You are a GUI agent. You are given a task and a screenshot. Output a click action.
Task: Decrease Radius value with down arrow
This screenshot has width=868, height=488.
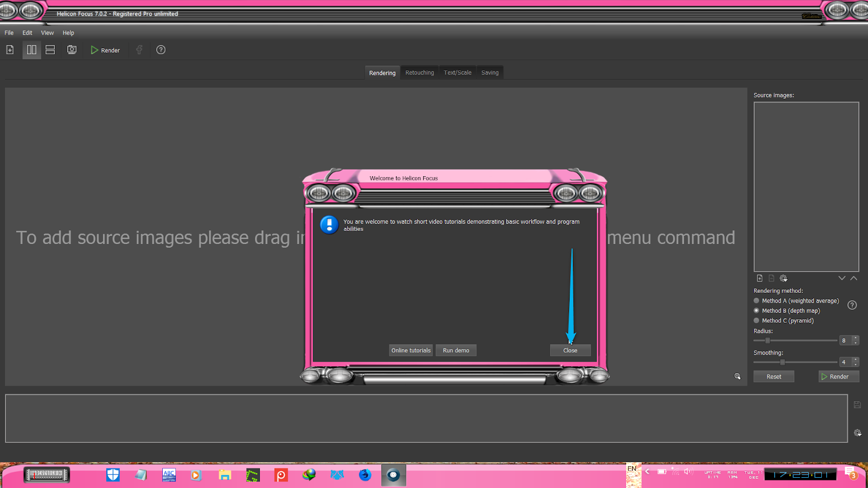coord(856,343)
